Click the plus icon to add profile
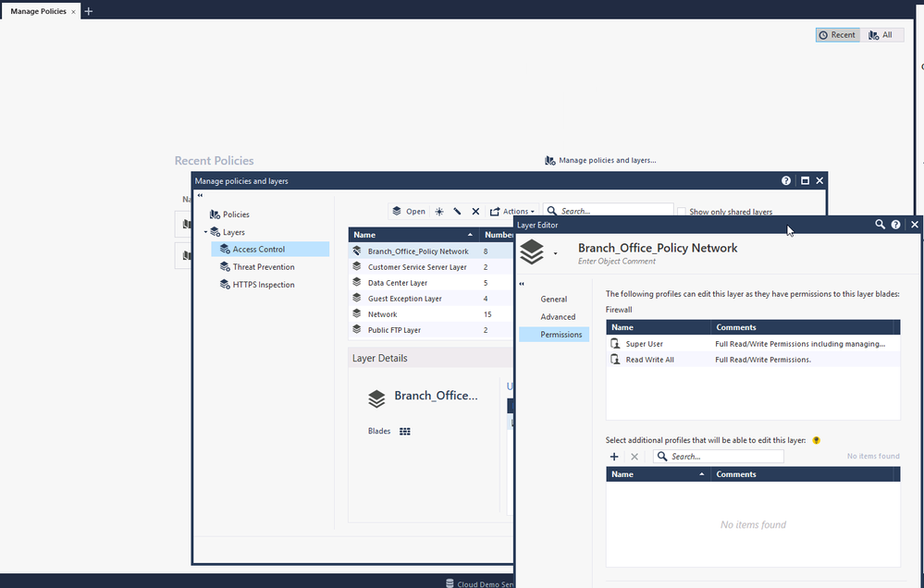 (614, 457)
